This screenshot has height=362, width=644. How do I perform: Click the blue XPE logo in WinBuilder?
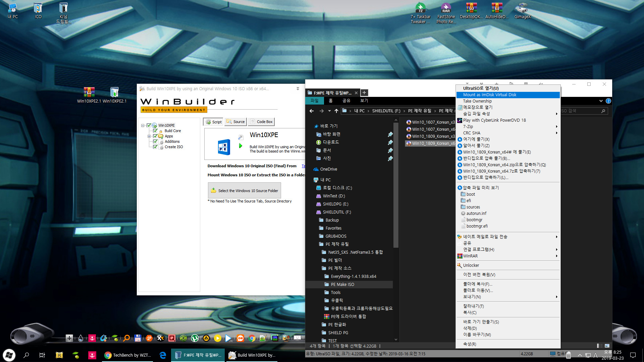(224, 147)
